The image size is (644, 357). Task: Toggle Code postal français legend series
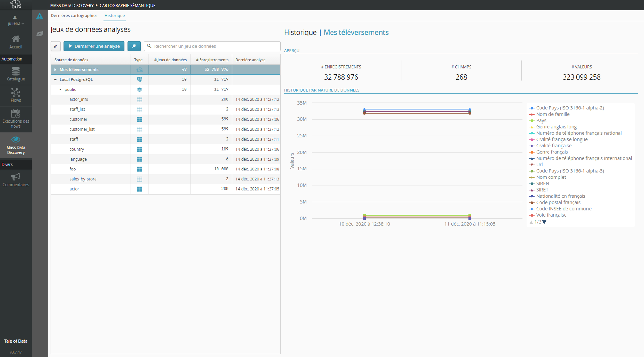[x=555, y=202]
